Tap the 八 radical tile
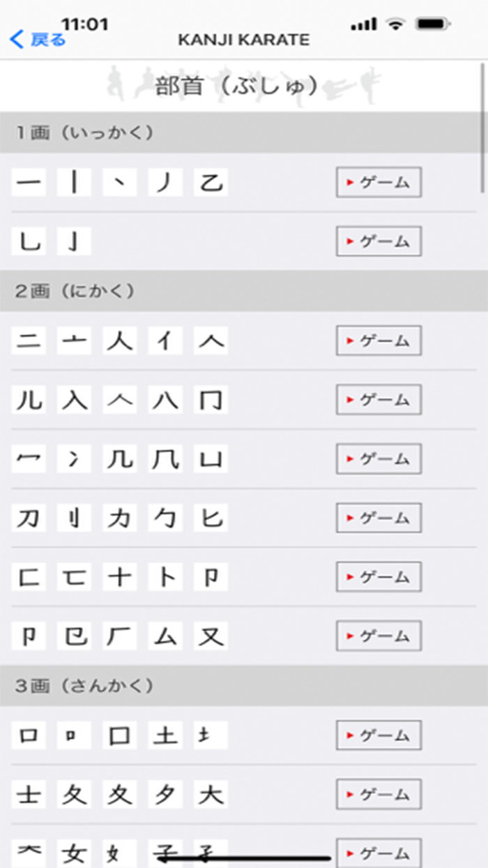 click(165, 400)
